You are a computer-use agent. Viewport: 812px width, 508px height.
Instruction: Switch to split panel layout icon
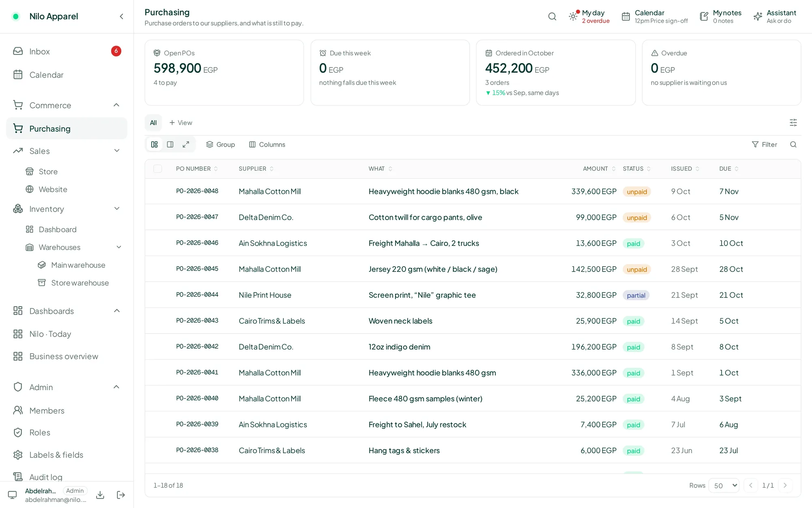[170, 144]
